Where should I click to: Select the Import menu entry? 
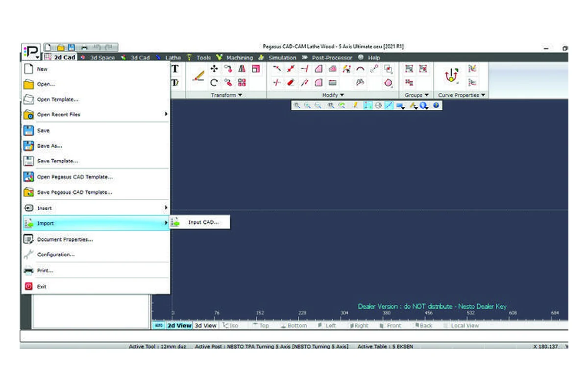click(96, 223)
